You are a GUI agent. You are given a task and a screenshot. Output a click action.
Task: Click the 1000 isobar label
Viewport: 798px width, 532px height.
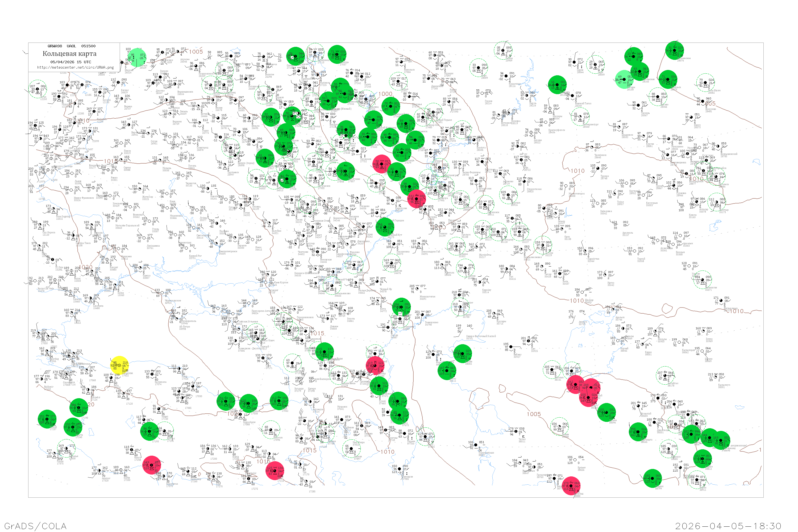point(385,94)
